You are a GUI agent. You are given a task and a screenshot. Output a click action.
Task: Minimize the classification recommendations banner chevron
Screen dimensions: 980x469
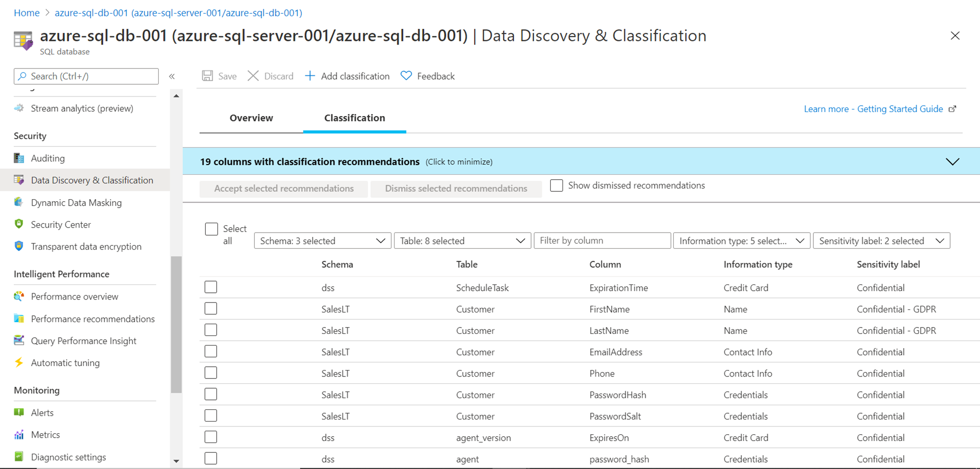coord(952,162)
